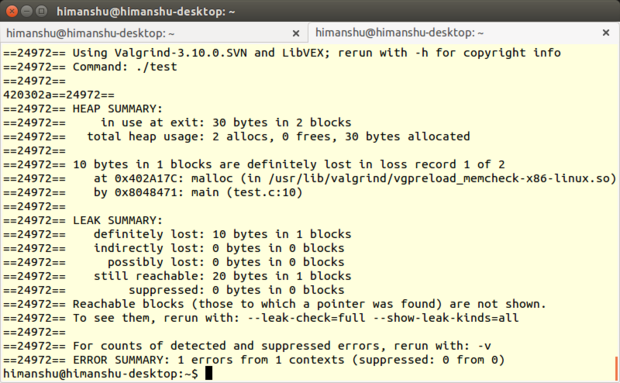Switch to the left himanshu-desktop tab
The height and width of the screenshot is (383, 620).
coord(91,33)
